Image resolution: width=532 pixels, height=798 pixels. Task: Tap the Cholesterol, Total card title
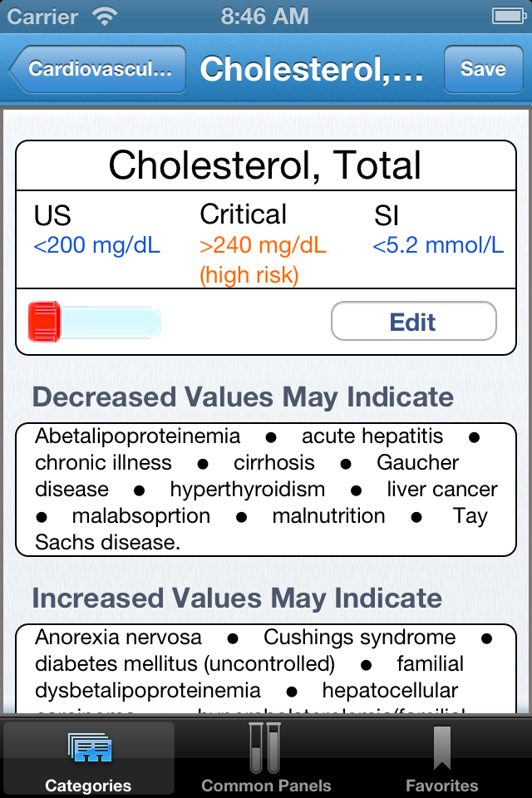265,165
